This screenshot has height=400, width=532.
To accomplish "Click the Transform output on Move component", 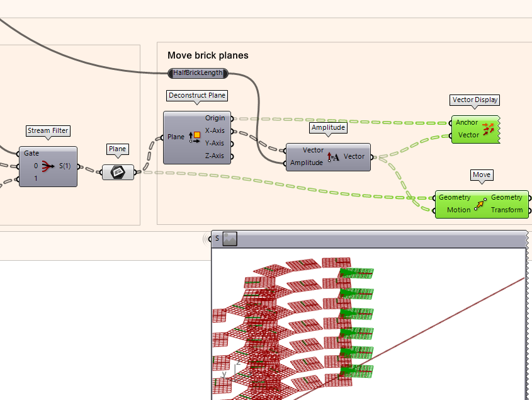I will pyautogui.click(x=506, y=210).
